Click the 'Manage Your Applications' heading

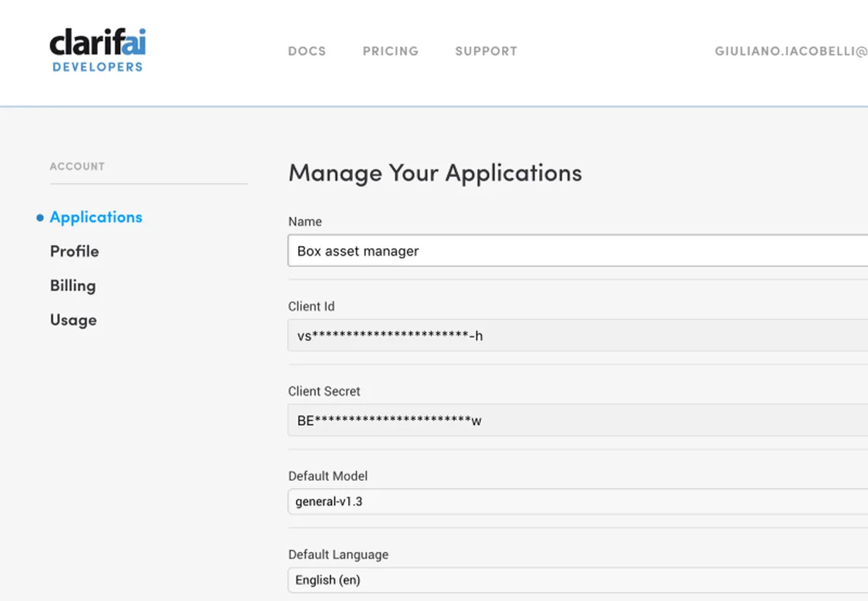pos(435,174)
